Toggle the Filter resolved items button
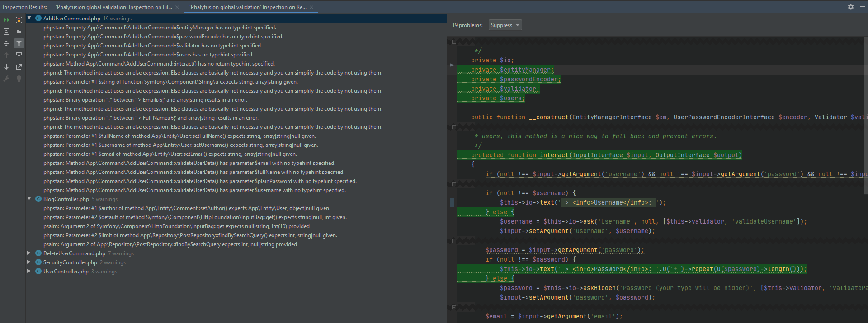 [x=19, y=43]
